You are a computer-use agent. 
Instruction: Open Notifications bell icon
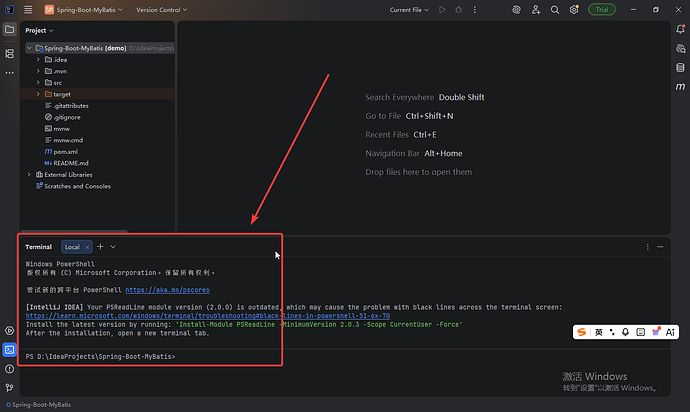point(680,29)
